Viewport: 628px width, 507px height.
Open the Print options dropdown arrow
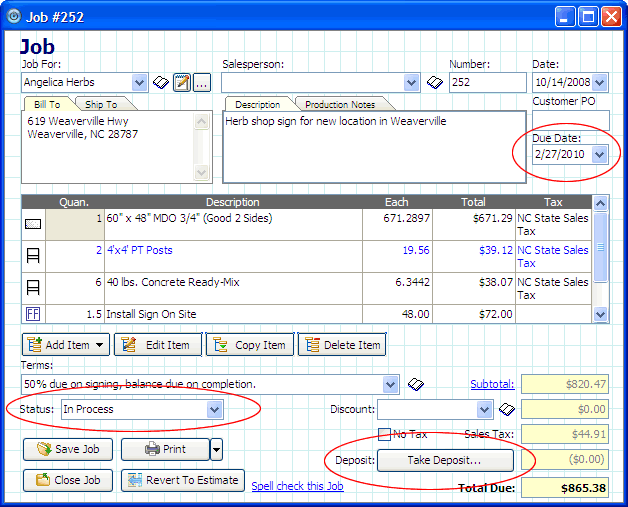[x=216, y=449]
